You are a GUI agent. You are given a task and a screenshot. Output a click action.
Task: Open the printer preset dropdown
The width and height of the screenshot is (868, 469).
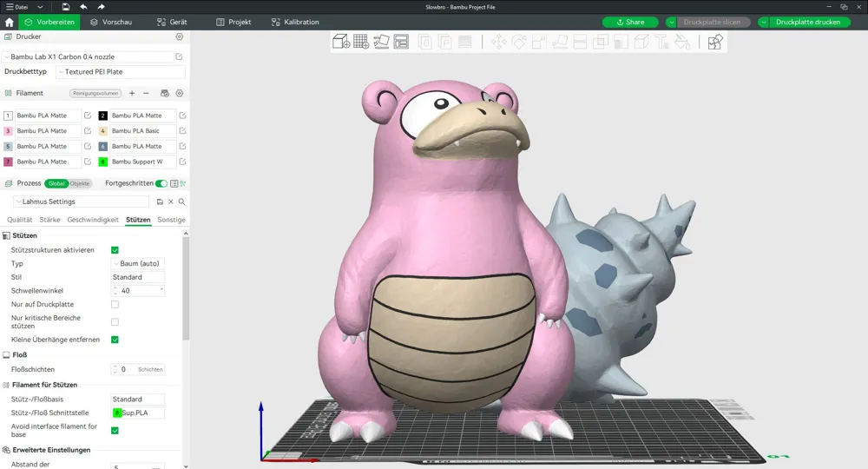pos(88,56)
